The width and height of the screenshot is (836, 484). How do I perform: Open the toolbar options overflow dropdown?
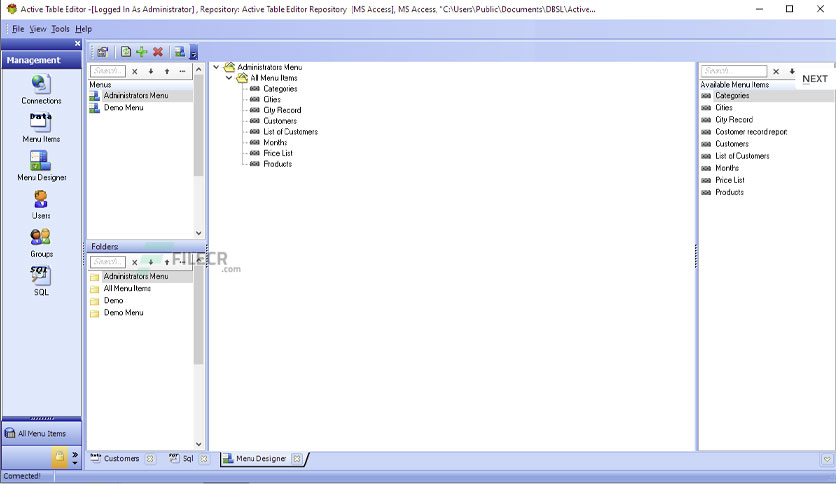pyautogui.click(x=194, y=53)
